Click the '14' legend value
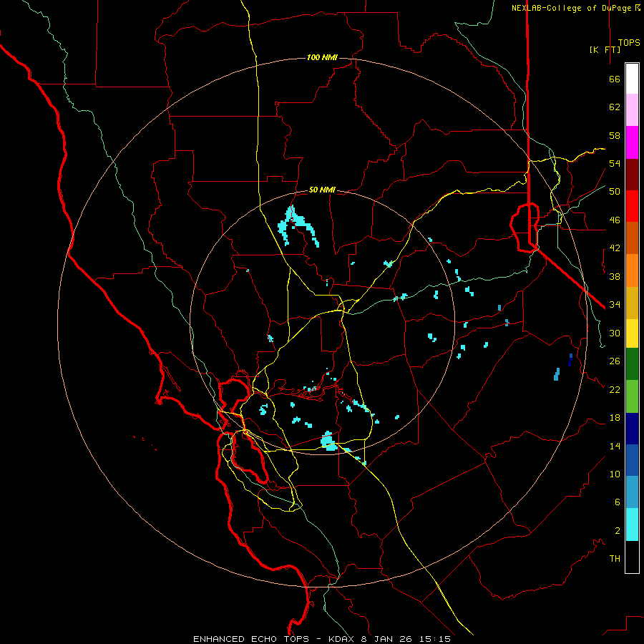 (x=615, y=446)
